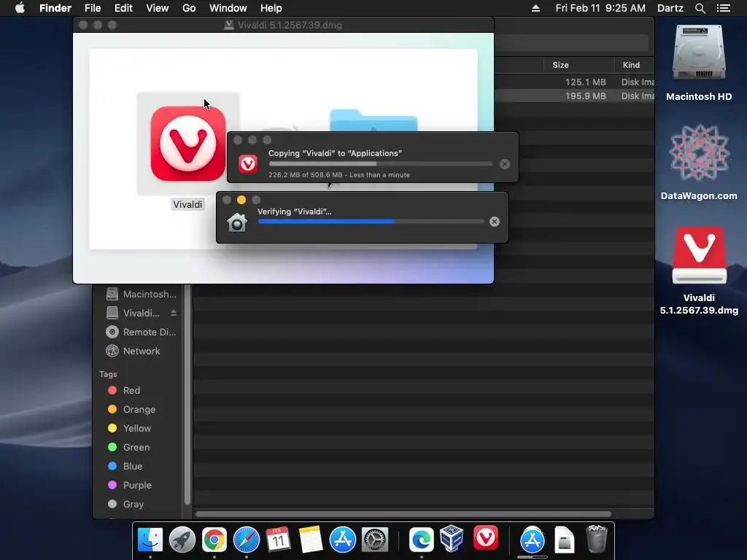Select Macintosh HD in the Finder sidebar

141,294
